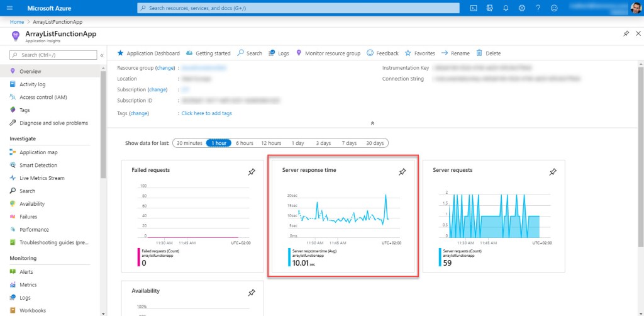Open Application map in sidebar
Viewport: 644px width, 316px height.
click(x=38, y=152)
